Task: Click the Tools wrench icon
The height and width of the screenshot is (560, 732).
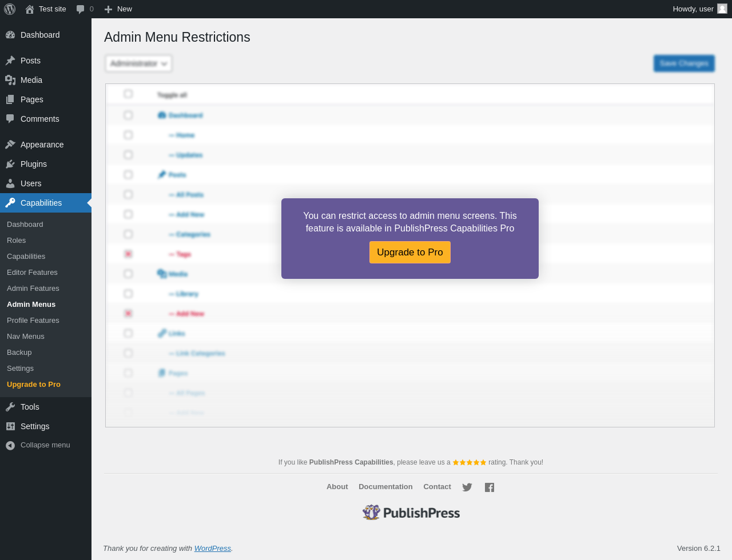Action: pyautogui.click(x=10, y=407)
